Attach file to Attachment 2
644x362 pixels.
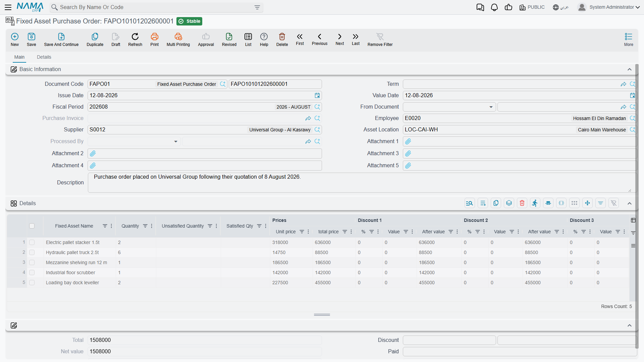tap(93, 154)
